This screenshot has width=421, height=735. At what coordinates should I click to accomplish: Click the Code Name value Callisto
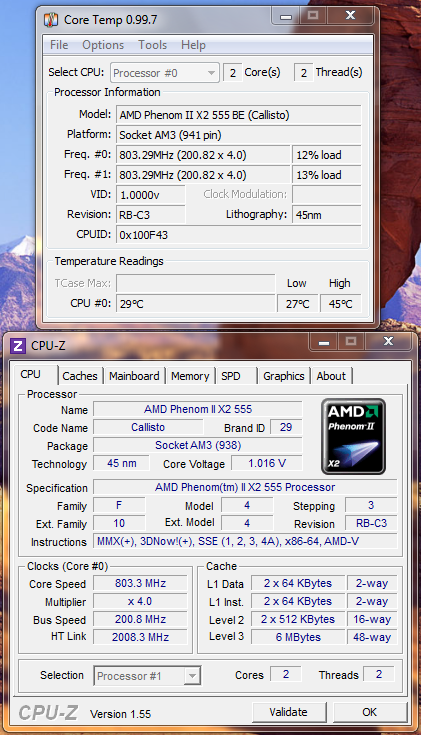pos(148,427)
